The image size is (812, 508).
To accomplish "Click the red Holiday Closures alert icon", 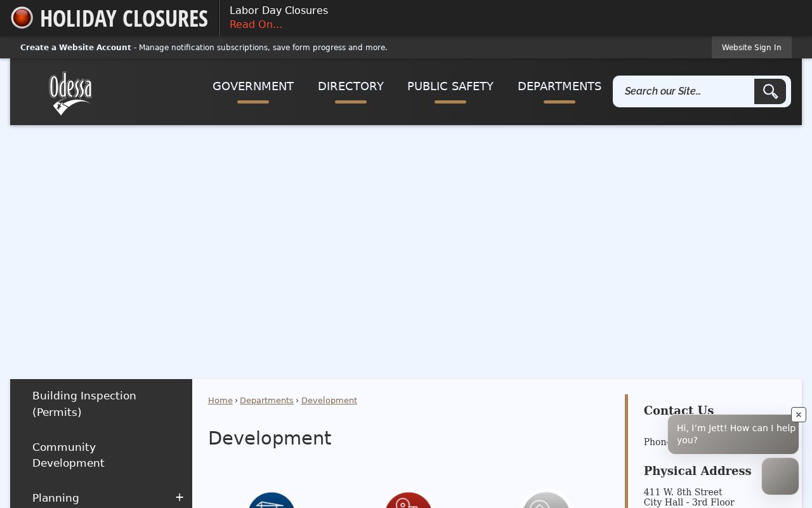I will click(22, 18).
